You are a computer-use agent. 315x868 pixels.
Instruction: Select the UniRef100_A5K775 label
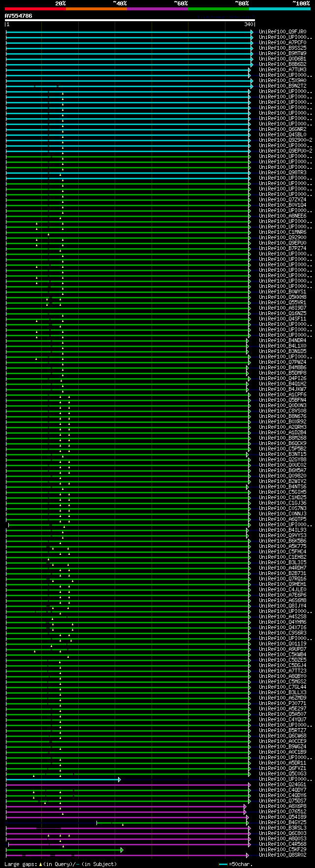click(283, 547)
